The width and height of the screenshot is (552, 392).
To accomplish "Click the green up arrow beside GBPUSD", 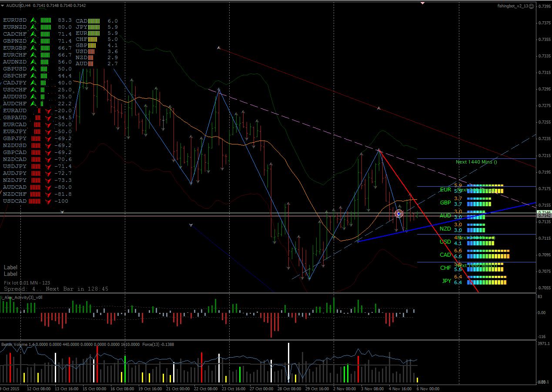I will point(33,69).
